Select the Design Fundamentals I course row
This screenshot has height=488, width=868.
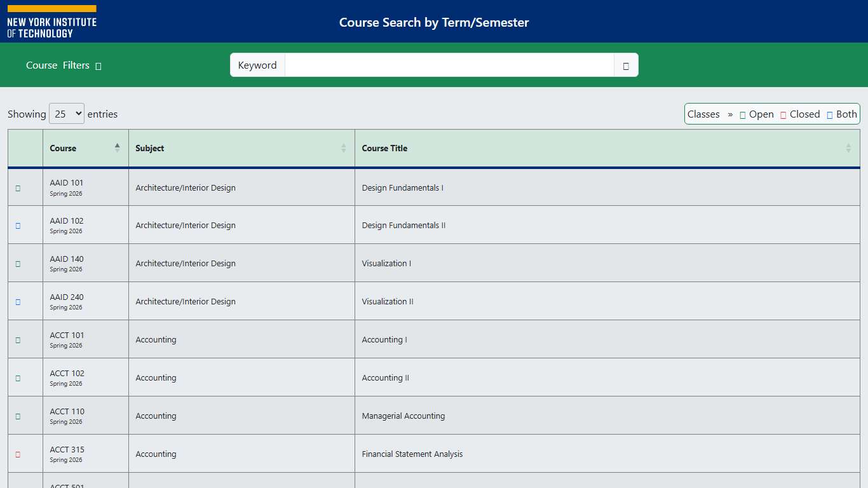click(x=403, y=187)
